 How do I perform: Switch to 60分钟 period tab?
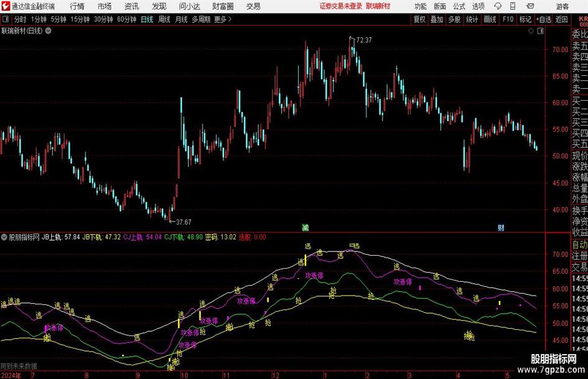coord(127,19)
